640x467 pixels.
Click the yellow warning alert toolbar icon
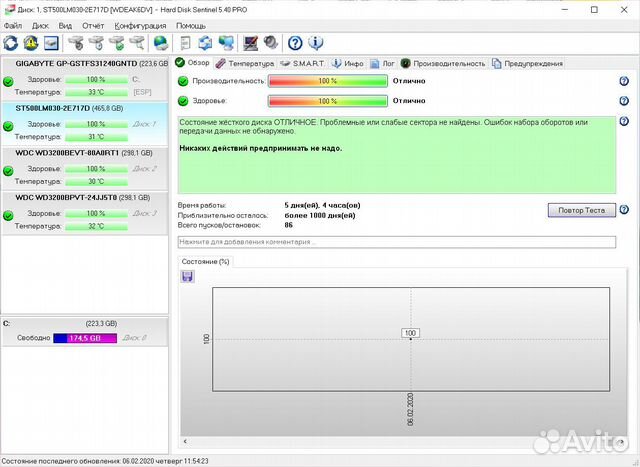pos(30,43)
